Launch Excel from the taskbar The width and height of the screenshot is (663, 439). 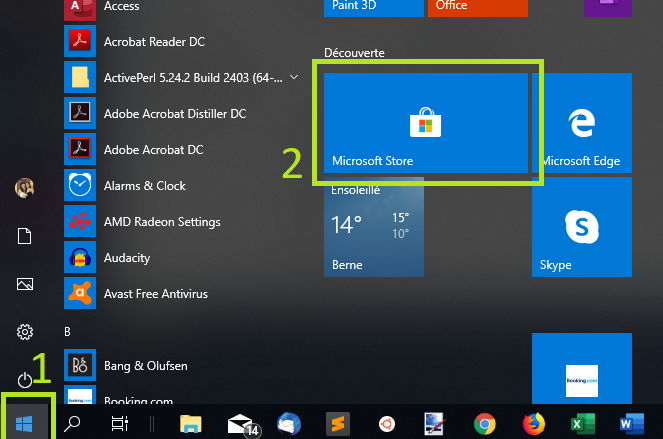[583, 424]
